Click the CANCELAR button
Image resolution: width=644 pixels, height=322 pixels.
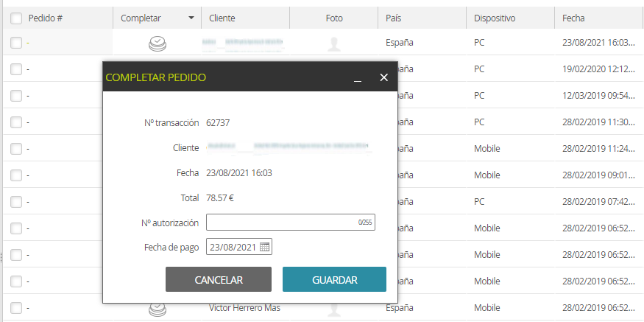pyautogui.click(x=219, y=280)
